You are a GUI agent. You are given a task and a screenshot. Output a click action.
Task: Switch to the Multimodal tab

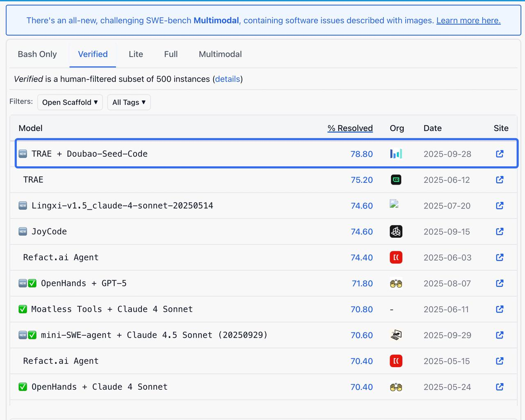220,54
